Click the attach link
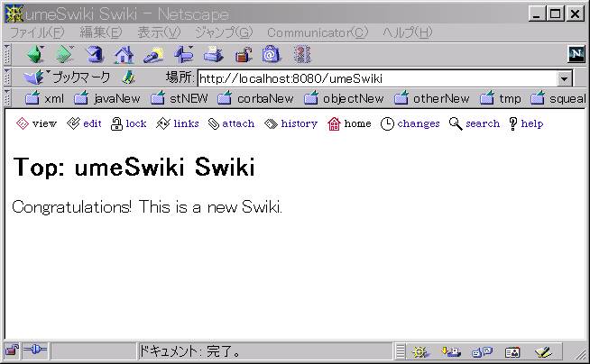The width and height of the screenshot is (590, 364). tap(238, 123)
